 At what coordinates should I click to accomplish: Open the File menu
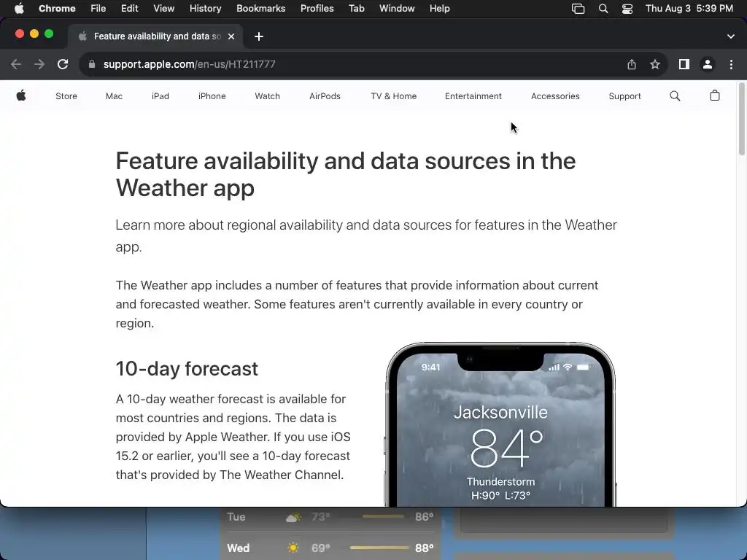pos(98,9)
